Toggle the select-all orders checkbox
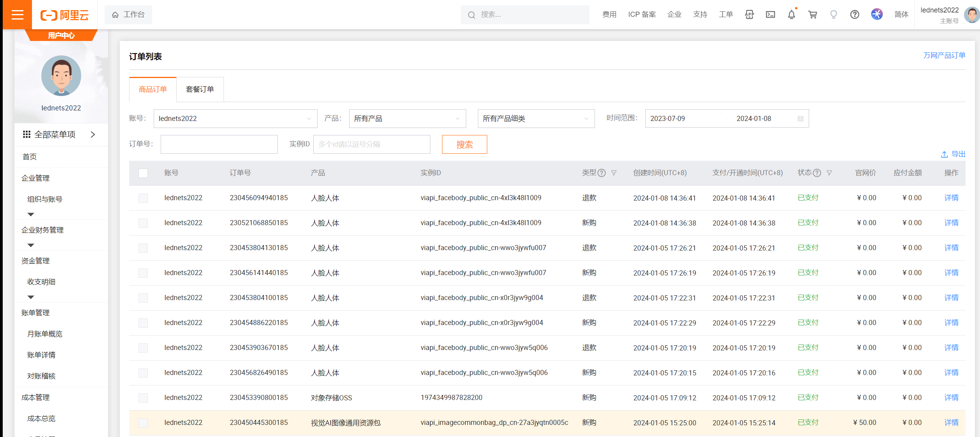Image resolution: width=980 pixels, height=437 pixels. coord(143,173)
